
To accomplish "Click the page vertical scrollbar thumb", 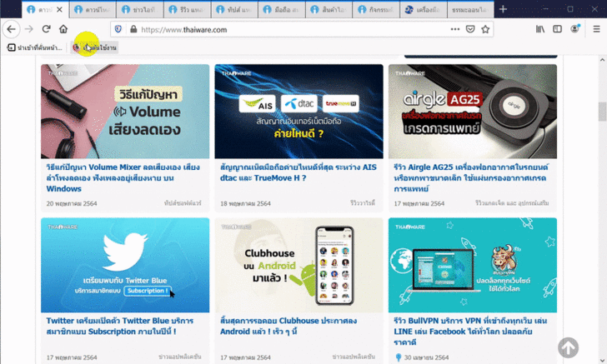I will (x=602, y=112).
